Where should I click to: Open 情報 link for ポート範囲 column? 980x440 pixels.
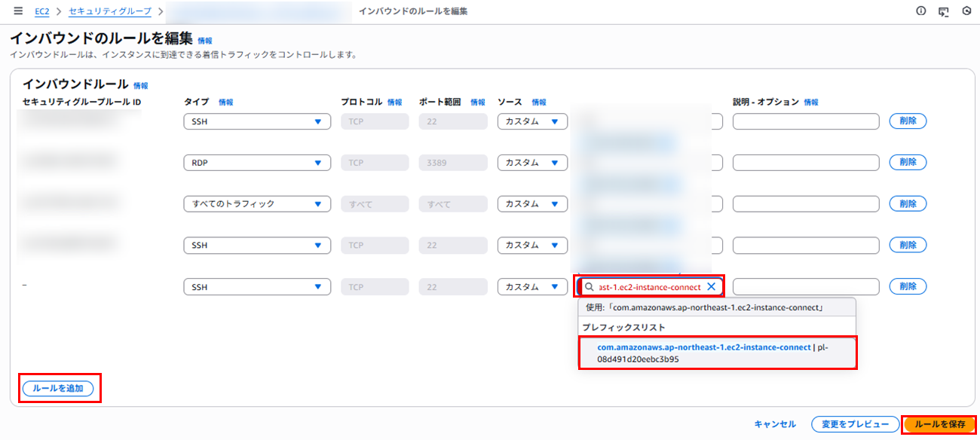478,102
